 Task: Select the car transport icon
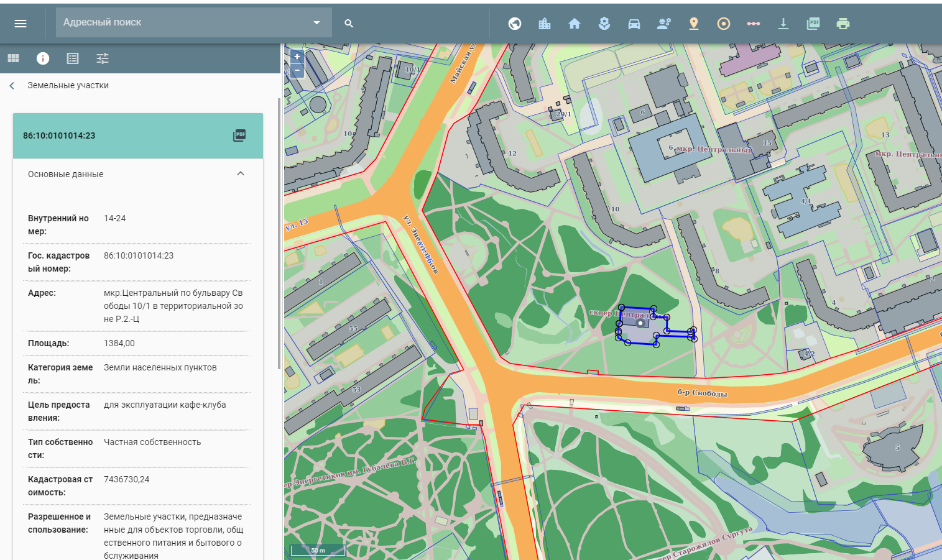coord(634,24)
